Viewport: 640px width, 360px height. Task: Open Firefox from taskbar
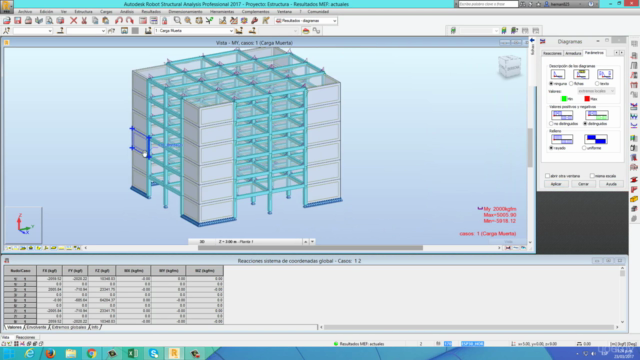pos(50,353)
